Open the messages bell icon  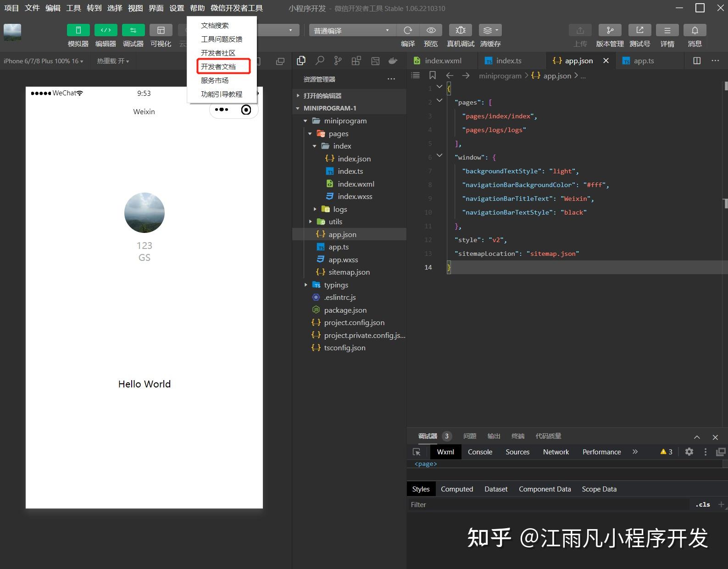point(695,30)
